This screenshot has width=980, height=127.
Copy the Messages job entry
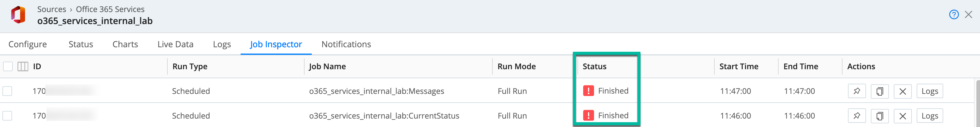879,91
